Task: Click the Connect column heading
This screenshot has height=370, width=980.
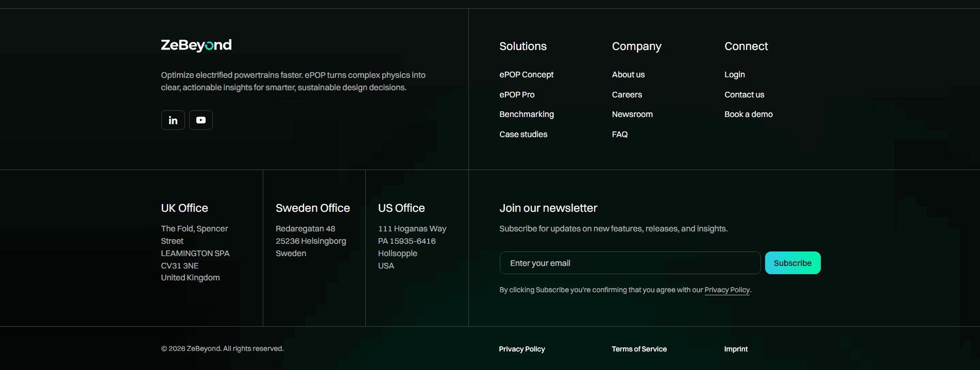Action: pyautogui.click(x=746, y=46)
